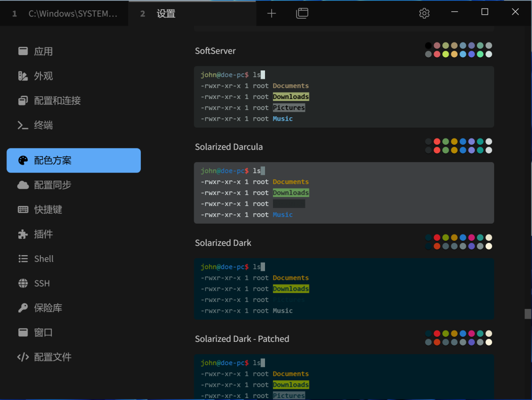This screenshot has height=400, width=532.
Task: Click the vertical scrollbar thumb
Action: 528,314
